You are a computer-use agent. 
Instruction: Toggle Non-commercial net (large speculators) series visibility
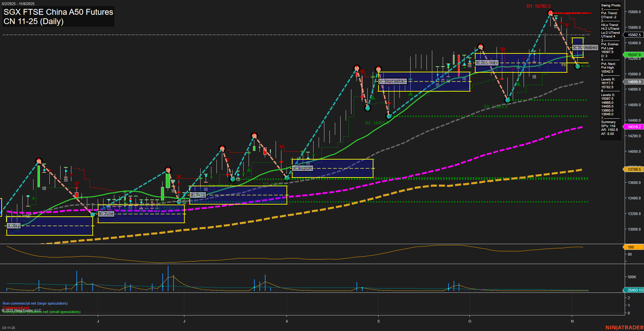pos(35,303)
